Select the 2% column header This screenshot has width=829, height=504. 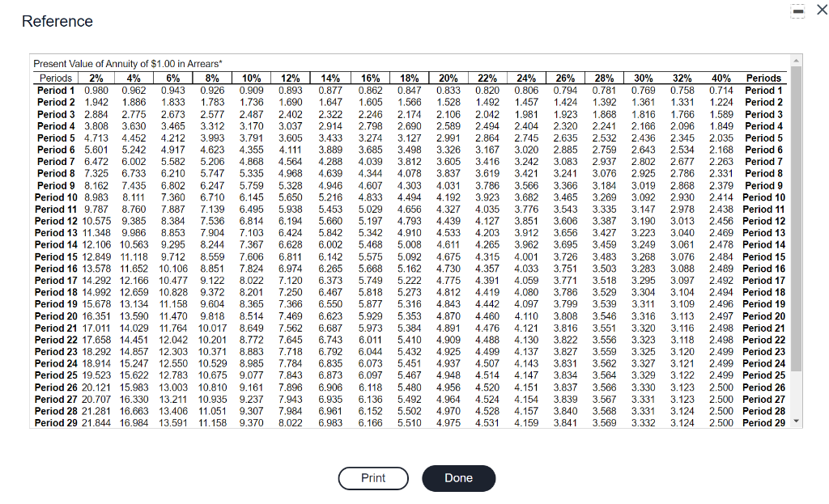96,78
